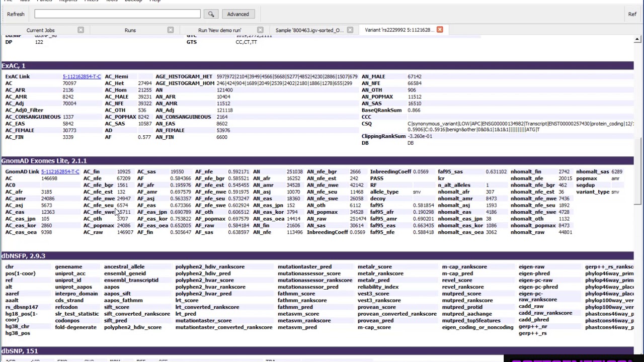Image resolution: width=644 pixels, height=362 pixels.
Task: Click the ExAC AN value 121400
Action: (x=224, y=90)
